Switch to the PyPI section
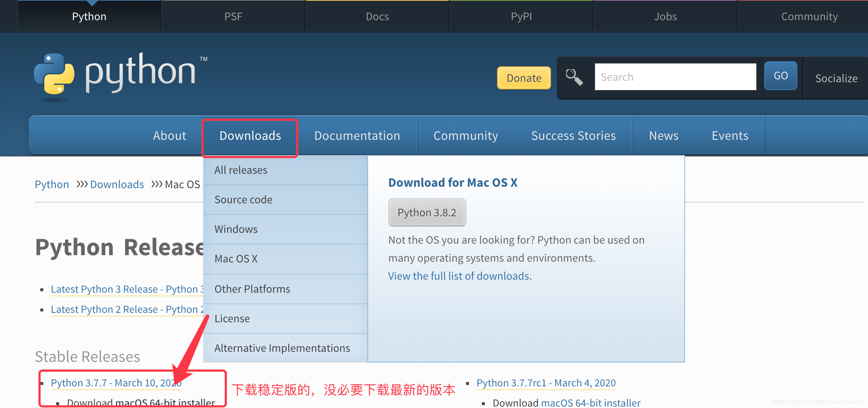This screenshot has width=868, height=408. click(521, 16)
